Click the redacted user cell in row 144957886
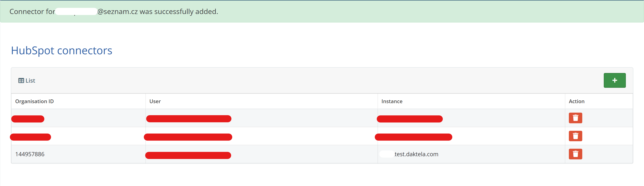Screen dimensions: 644x186 coord(188,155)
